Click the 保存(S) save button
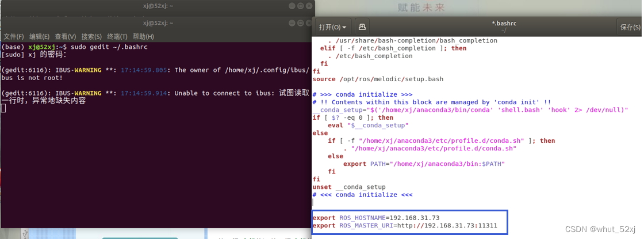Screen dimensions: 644x239 click(x=630, y=27)
